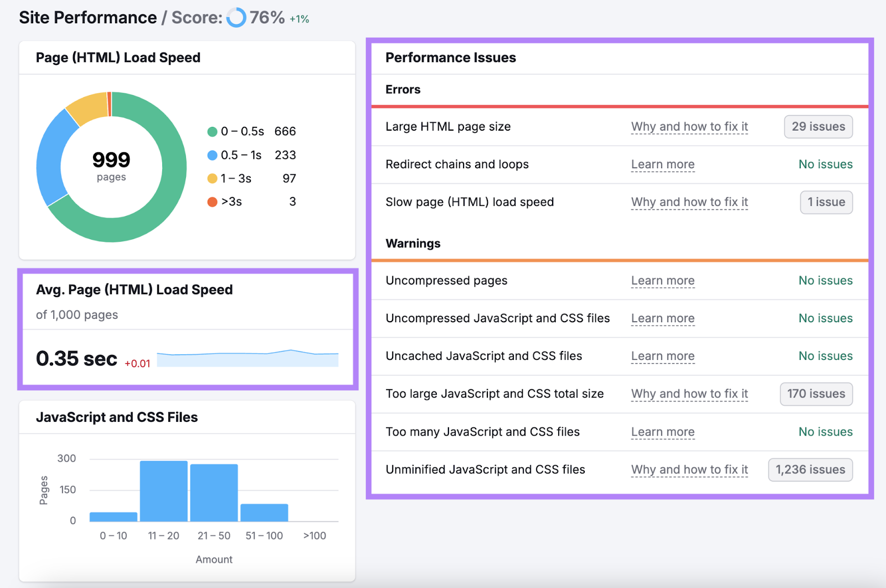
Task: Open the 29 issues button
Action: (818, 127)
